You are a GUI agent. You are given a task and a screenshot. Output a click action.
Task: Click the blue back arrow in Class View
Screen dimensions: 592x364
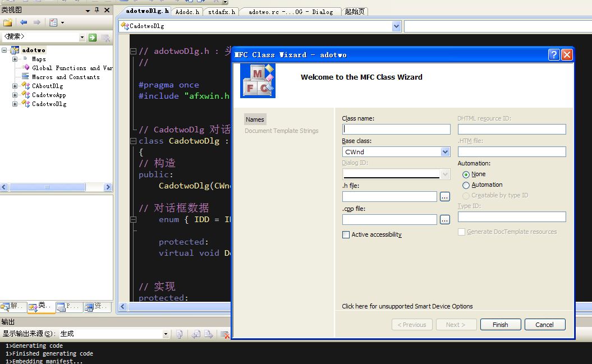click(24, 22)
